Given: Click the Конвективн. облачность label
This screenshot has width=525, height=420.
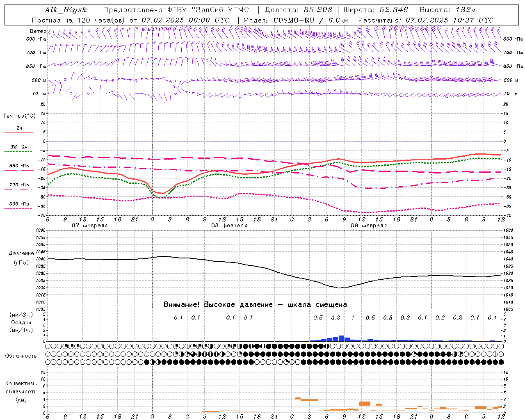Looking at the screenshot, I should [x=21, y=391].
